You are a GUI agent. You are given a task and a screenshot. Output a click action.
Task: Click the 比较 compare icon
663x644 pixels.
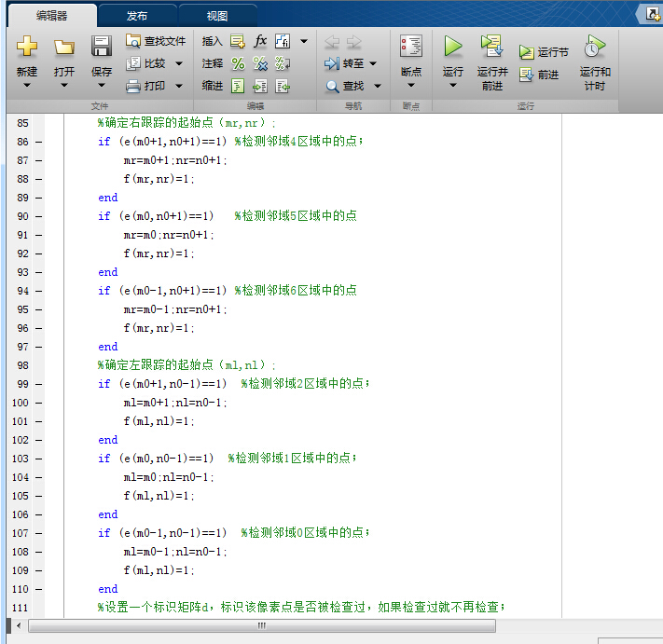pos(133,63)
